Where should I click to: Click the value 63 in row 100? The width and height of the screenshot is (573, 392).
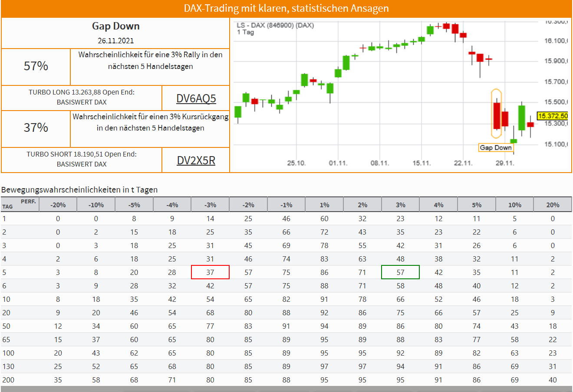tap(514, 353)
